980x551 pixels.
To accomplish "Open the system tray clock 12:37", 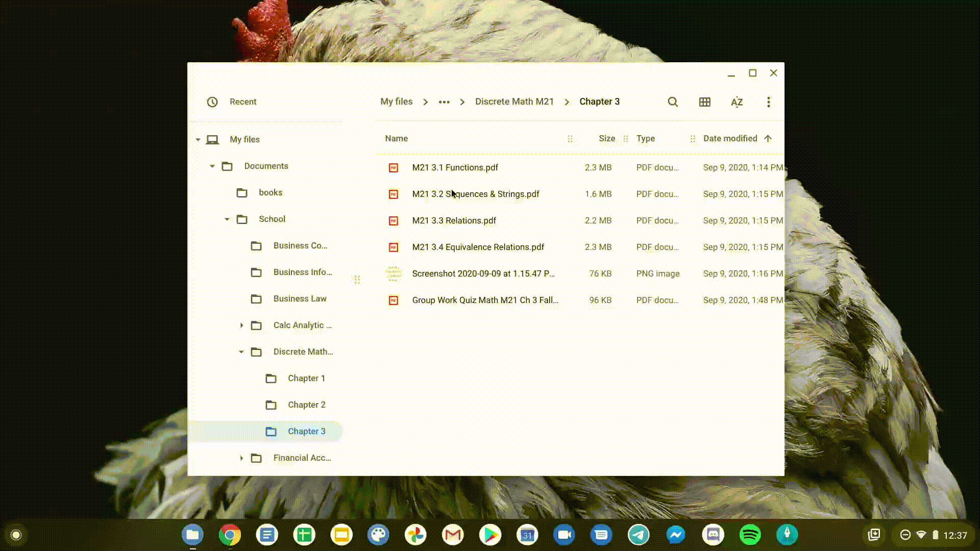I will click(x=955, y=535).
